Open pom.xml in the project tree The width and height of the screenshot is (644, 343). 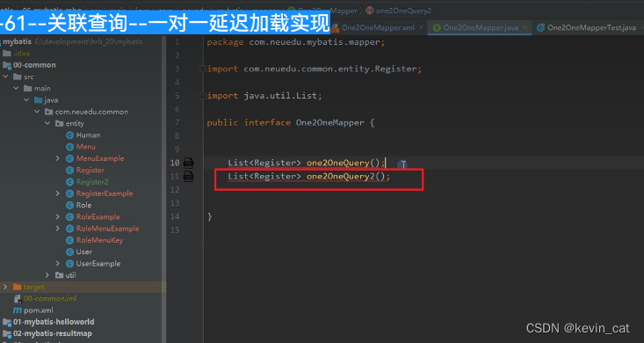click(x=38, y=310)
